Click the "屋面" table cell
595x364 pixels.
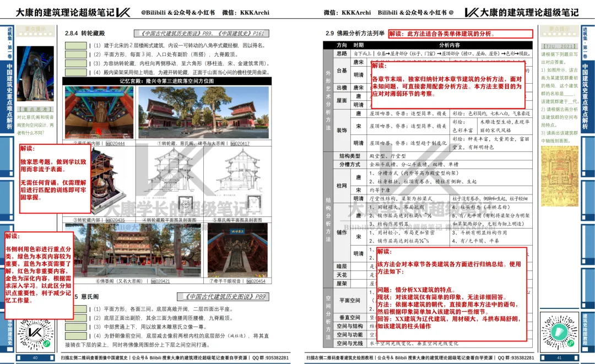[342, 100]
